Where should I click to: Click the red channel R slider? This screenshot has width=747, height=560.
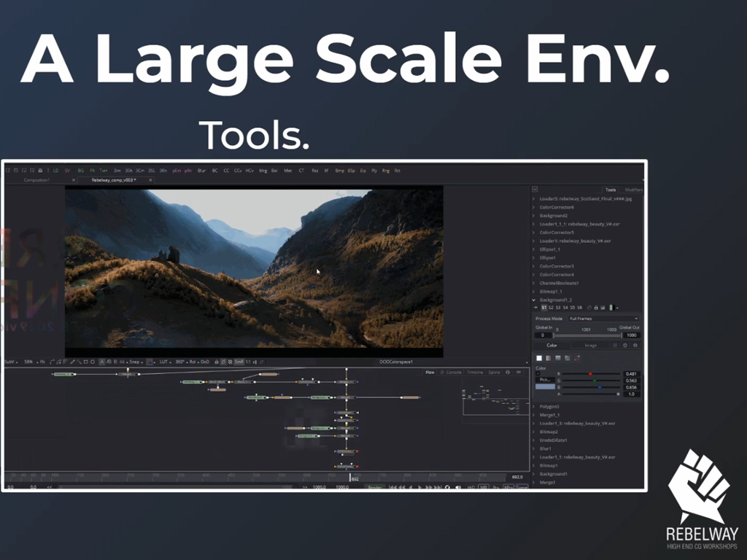[x=591, y=374]
